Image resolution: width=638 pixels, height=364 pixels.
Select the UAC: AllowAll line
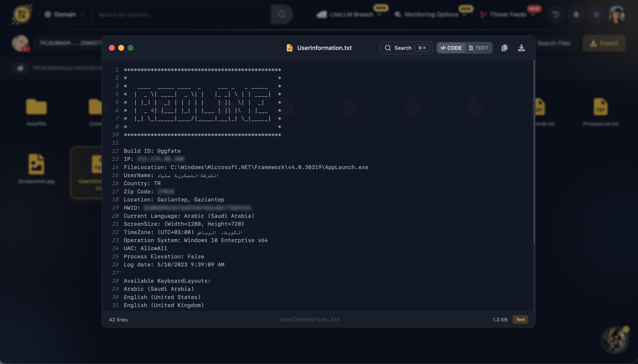(145, 248)
